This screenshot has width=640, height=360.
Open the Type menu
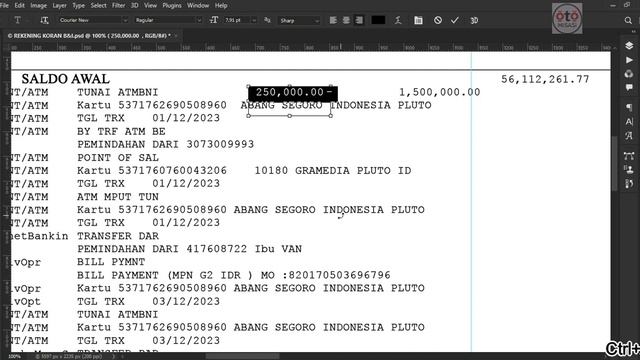click(x=78, y=5)
